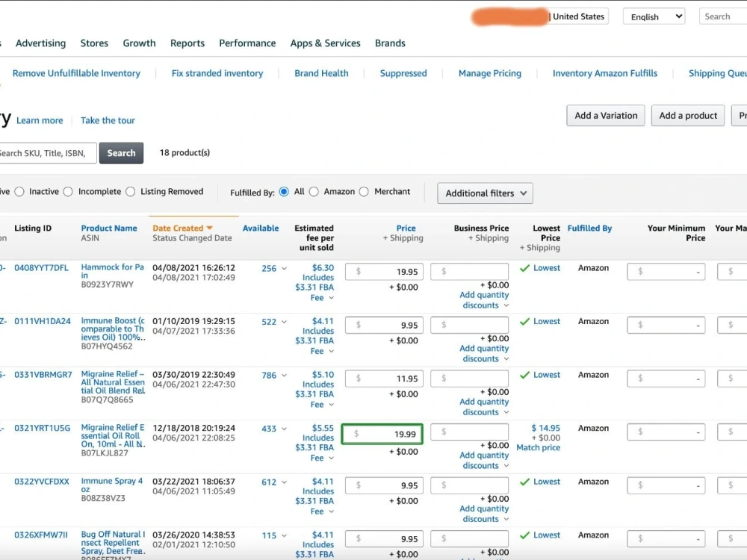
Task: Select the Inactive status radio button
Action: click(x=19, y=191)
